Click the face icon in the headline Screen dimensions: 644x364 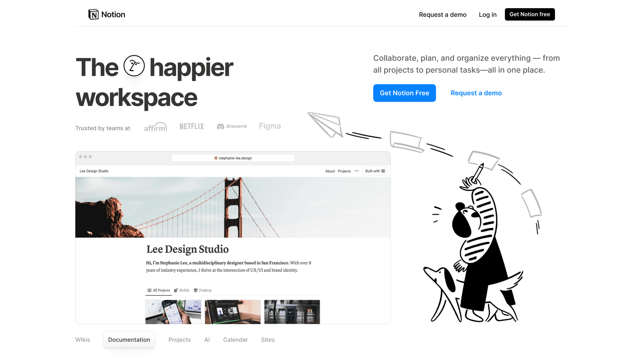coord(134,66)
